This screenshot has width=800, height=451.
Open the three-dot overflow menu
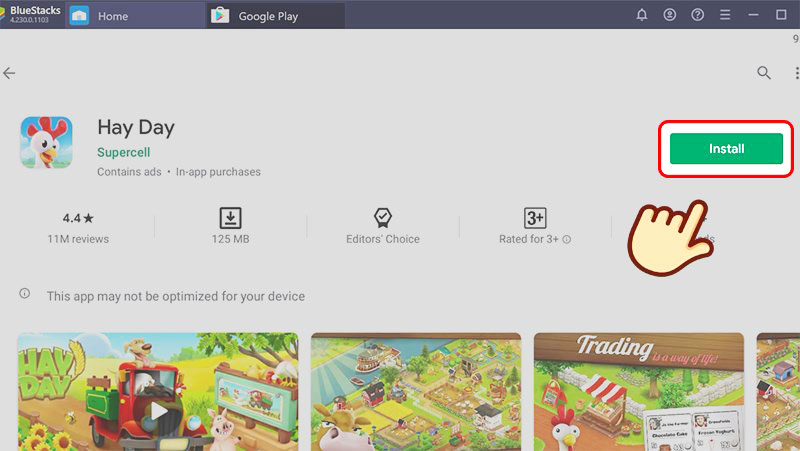coord(796,73)
